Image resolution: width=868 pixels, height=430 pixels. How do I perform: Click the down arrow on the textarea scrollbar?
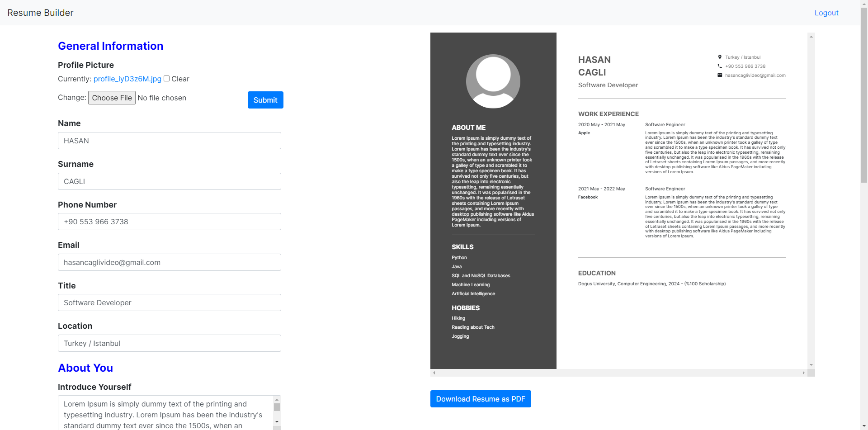tap(277, 421)
